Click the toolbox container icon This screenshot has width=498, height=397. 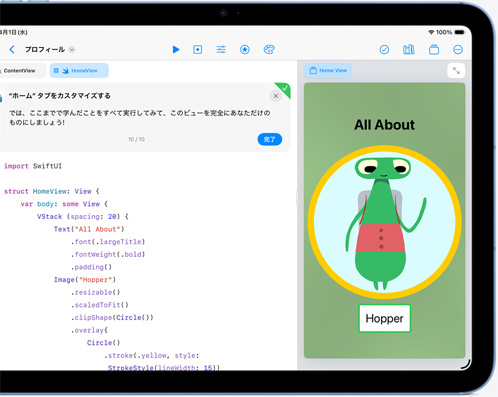(x=434, y=50)
